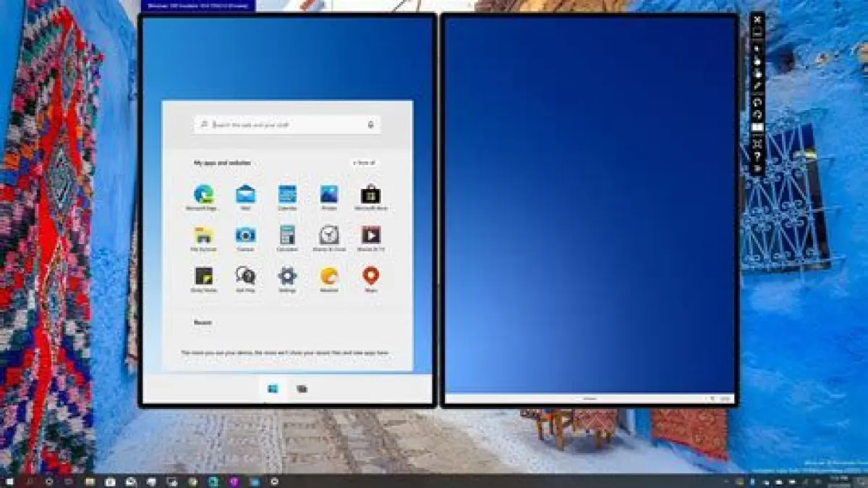Image resolution: width=868 pixels, height=488 pixels.
Task: Open the Settings gear app
Action: pyautogui.click(x=287, y=276)
